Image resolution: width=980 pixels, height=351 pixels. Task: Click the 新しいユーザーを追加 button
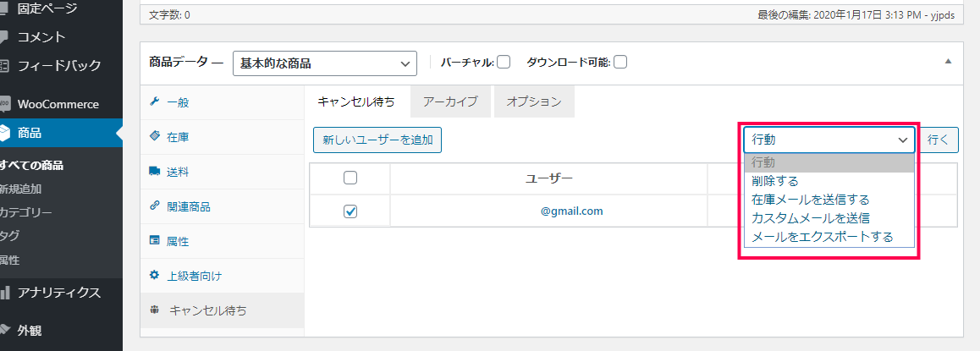pyautogui.click(x=377, y=140)
